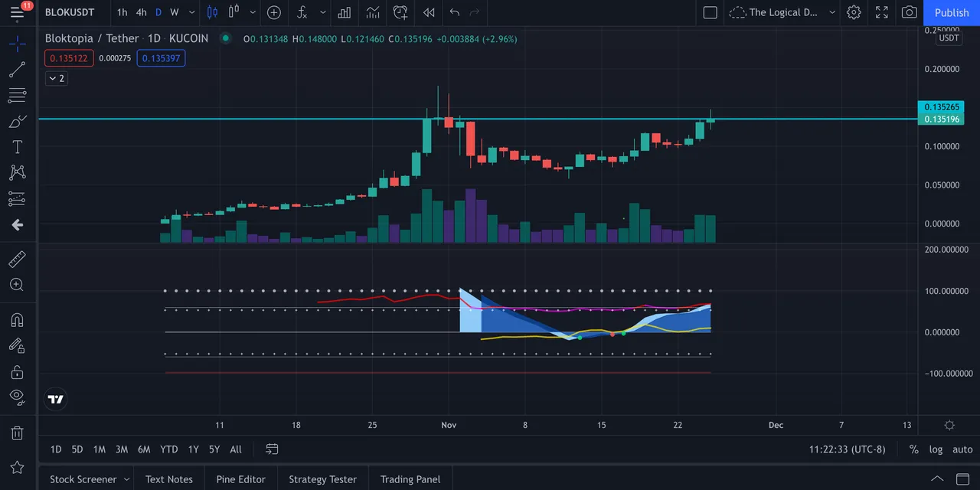Select the candlestick chart type icon

tap(213, 12)
